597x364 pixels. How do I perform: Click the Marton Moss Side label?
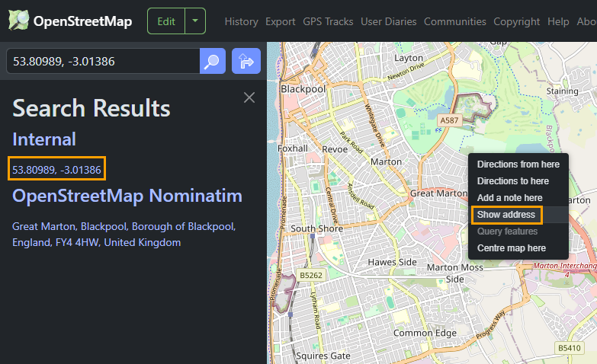click(x=455, y=273)
